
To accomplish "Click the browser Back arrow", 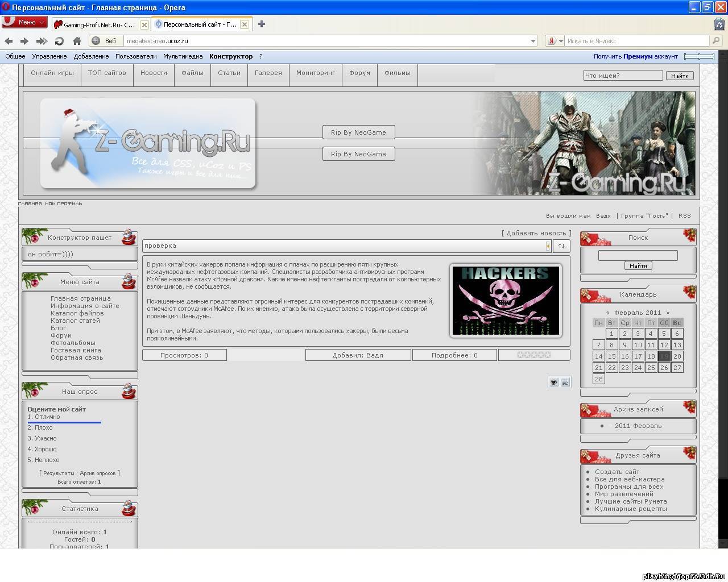I will coord(9,41).
